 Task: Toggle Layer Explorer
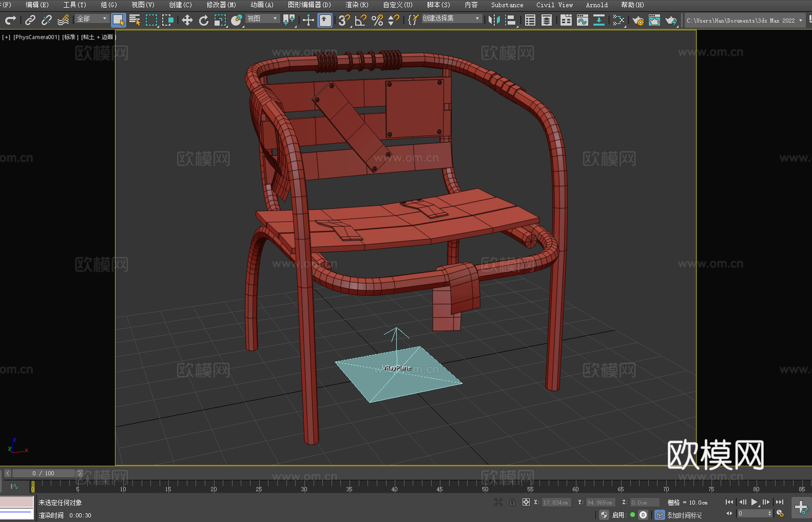point(547,20)
